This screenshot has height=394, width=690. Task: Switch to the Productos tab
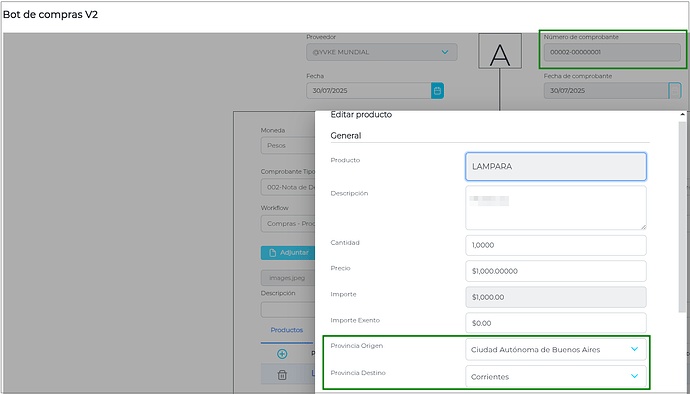tap(287, 330)
